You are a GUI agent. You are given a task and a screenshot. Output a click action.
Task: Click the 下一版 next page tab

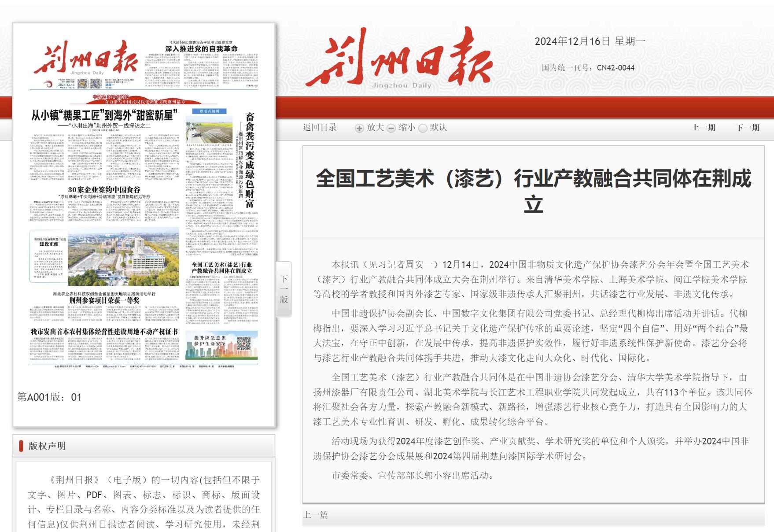pyautogui.click(x=284, y=289)
